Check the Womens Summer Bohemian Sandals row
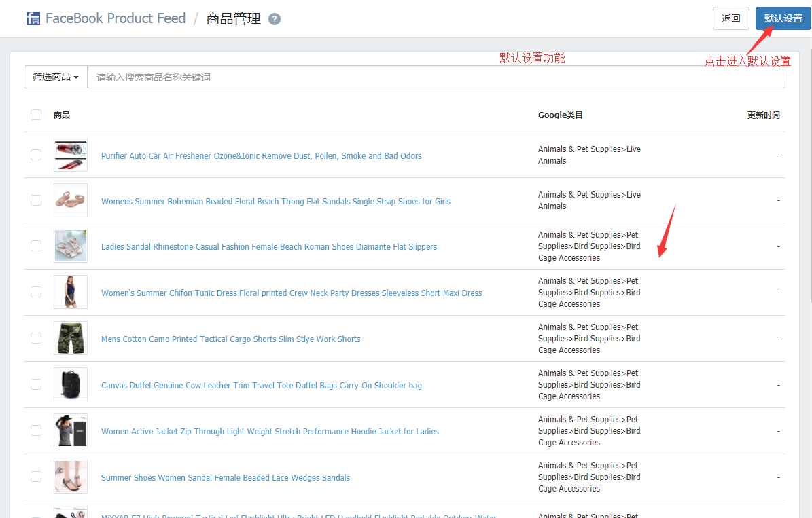This screenshot has width=812, height=518. pos(36,200)
